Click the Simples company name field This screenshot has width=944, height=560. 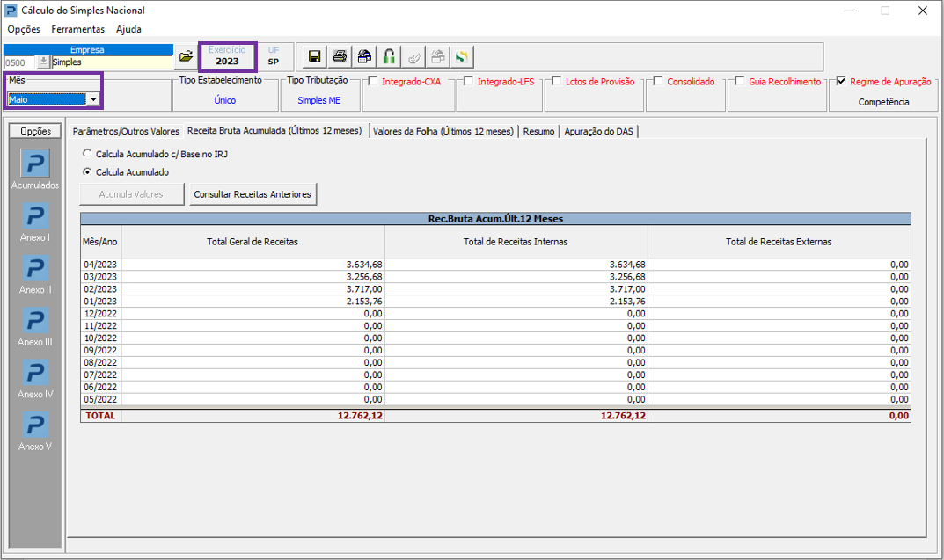pos(112,62)
